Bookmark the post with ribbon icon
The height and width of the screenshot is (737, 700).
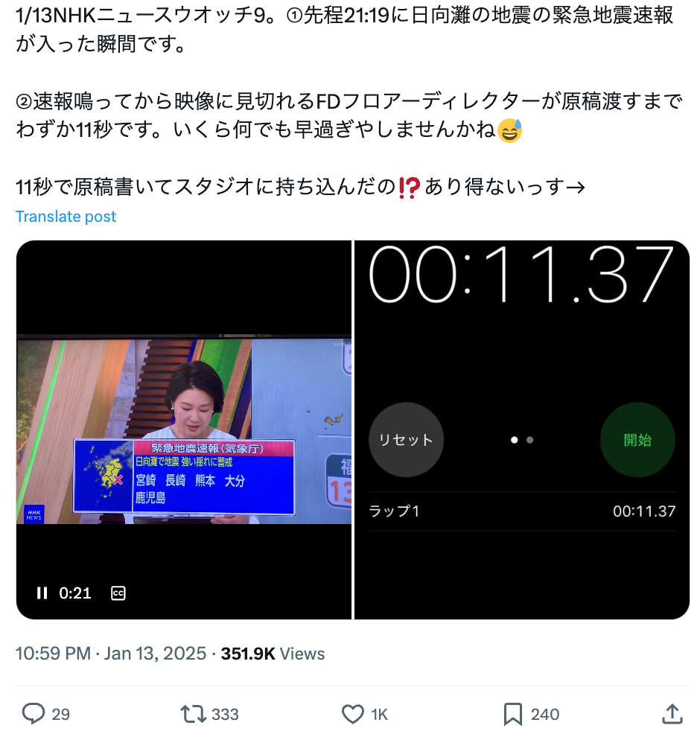512,714
